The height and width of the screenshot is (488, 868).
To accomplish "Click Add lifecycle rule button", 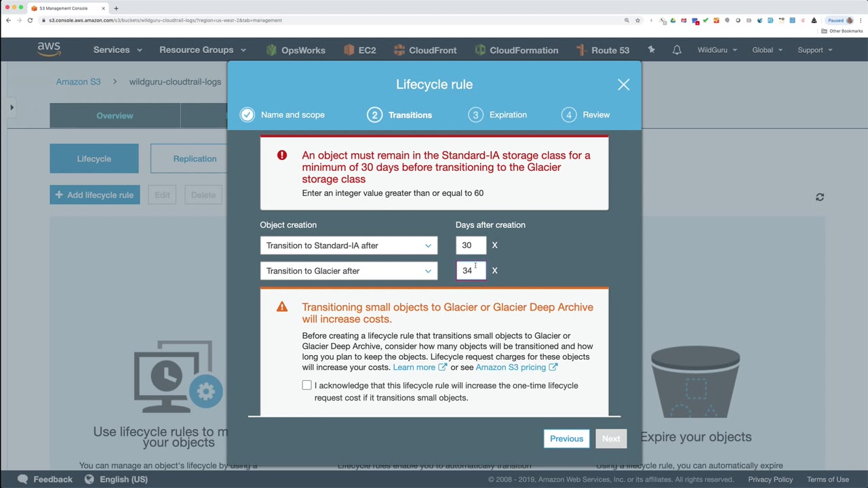I will [94, 195].
